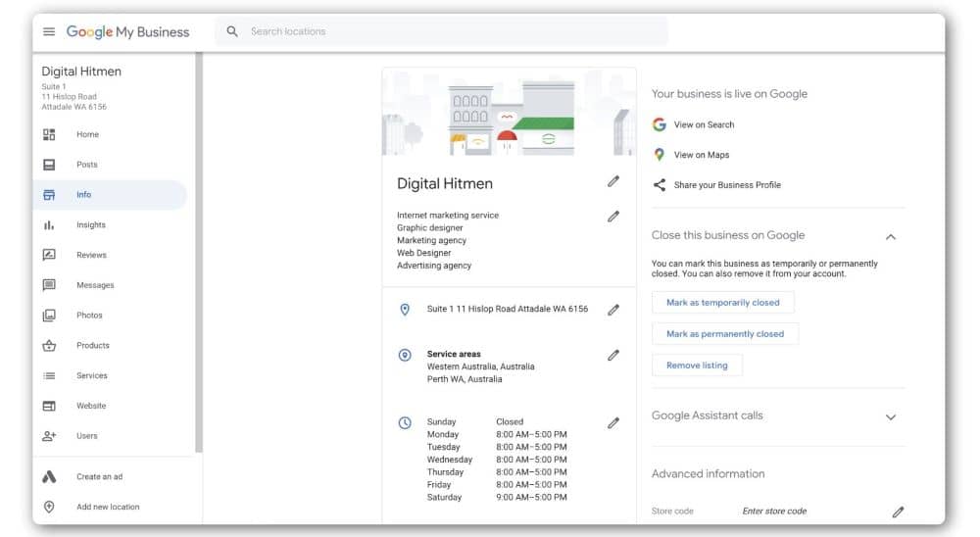The width and height of the screenshot is (980, 537).
Task: Click the Service areas heading text
Action: click(x=454, y=354)
